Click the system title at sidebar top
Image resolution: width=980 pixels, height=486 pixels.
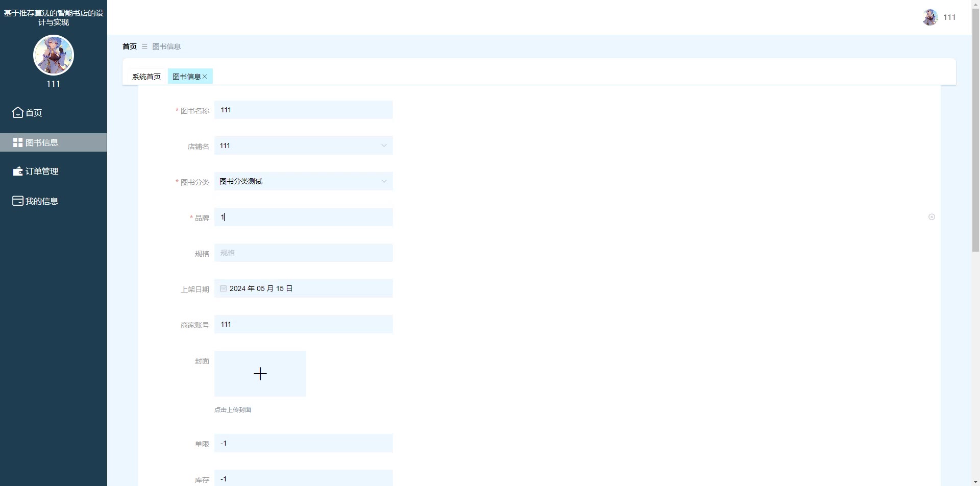54,17
